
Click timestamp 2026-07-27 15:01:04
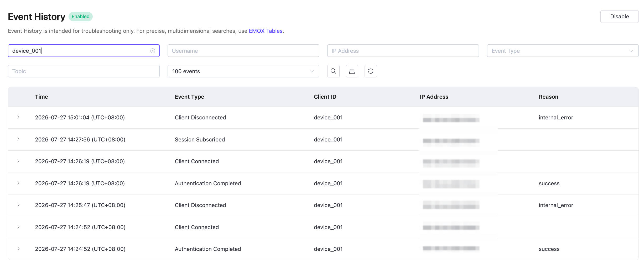point(80,118)
